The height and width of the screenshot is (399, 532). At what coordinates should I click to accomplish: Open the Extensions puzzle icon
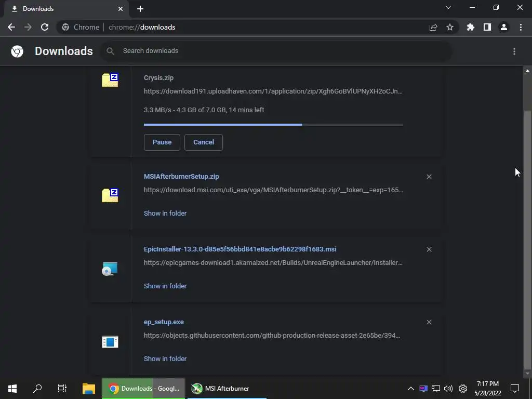[x=471, y=27]
